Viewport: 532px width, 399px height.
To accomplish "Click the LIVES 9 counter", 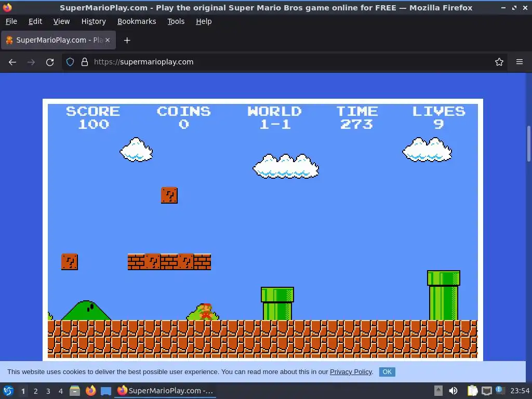I will (438, 117).
